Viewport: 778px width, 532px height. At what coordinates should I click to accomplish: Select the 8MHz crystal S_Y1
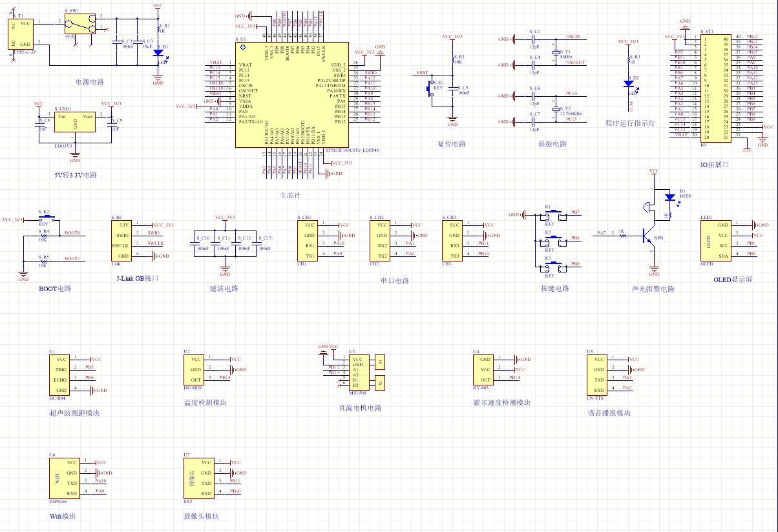coord(555,52)
